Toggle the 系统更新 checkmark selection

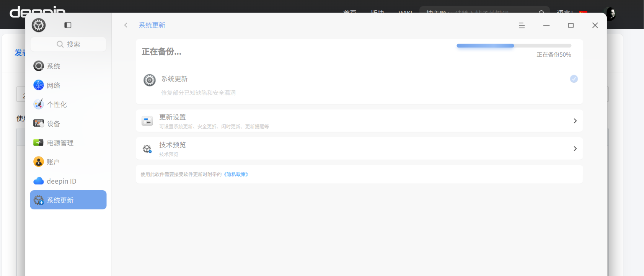(x=574, y=79)
